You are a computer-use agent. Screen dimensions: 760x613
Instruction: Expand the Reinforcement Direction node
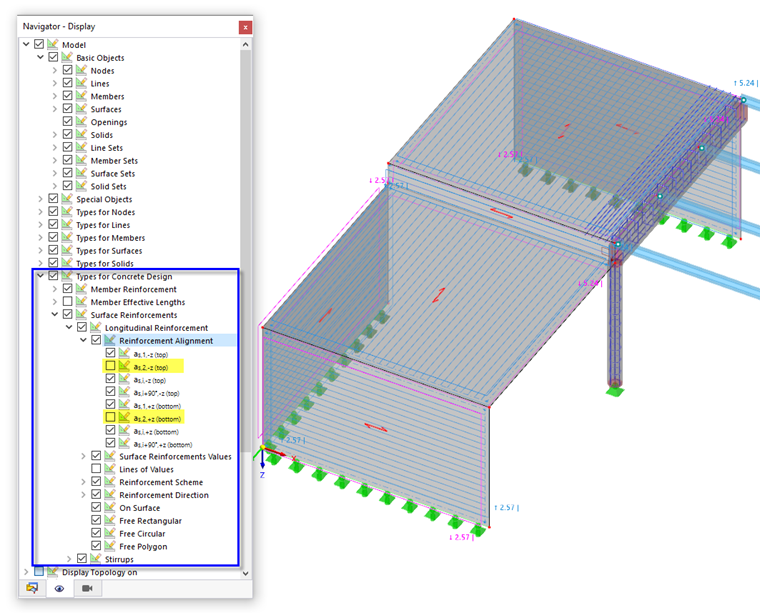(x=83, y=495)
